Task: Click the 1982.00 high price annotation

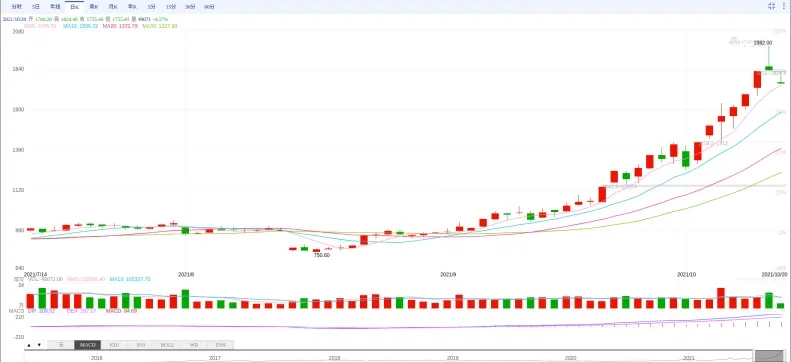Action: point(763,43)
